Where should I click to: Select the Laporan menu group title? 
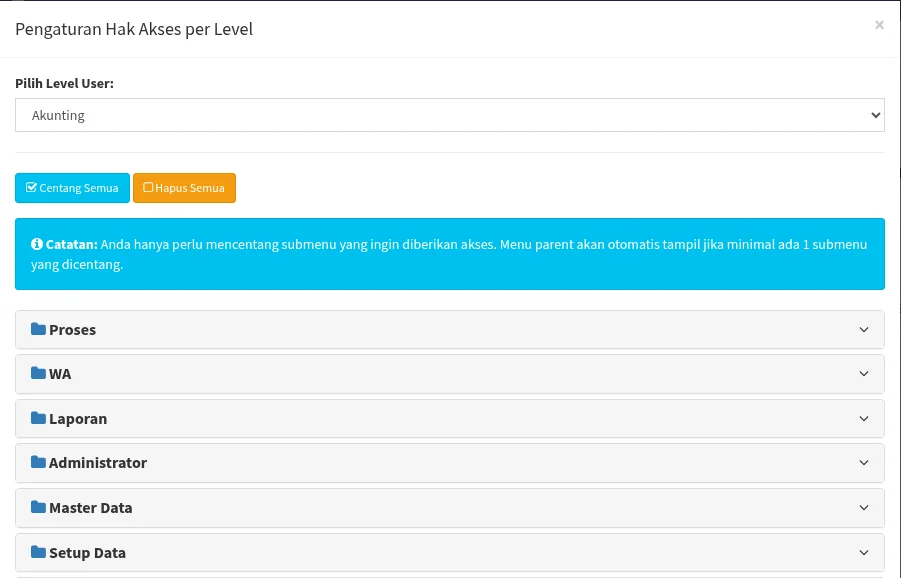coord(78,419)
